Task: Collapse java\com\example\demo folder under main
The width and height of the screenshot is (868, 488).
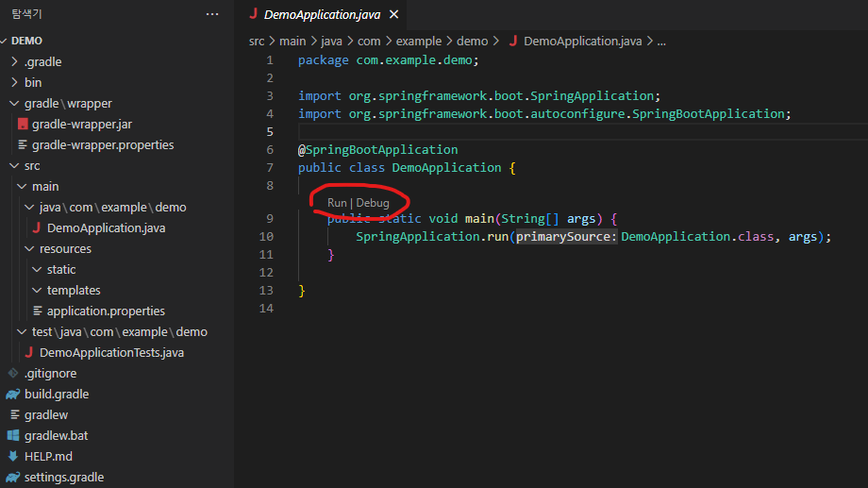Action: click(29, 207)
